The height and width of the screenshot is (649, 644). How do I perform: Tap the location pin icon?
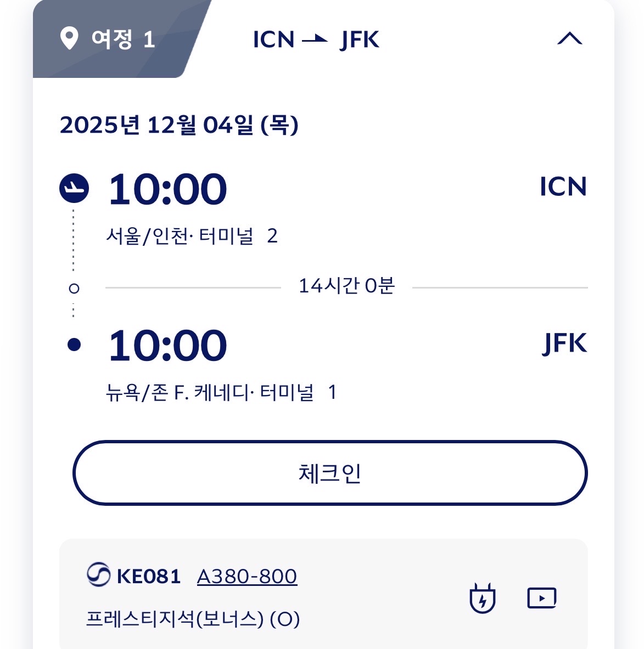pos(69,39)
